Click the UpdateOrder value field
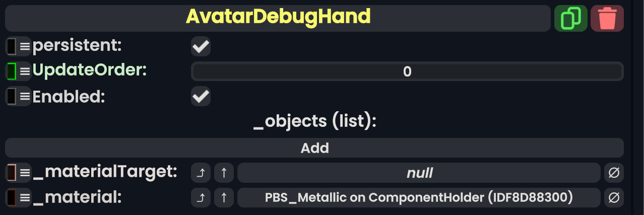 pyautogui.click(x=407, y=71)
